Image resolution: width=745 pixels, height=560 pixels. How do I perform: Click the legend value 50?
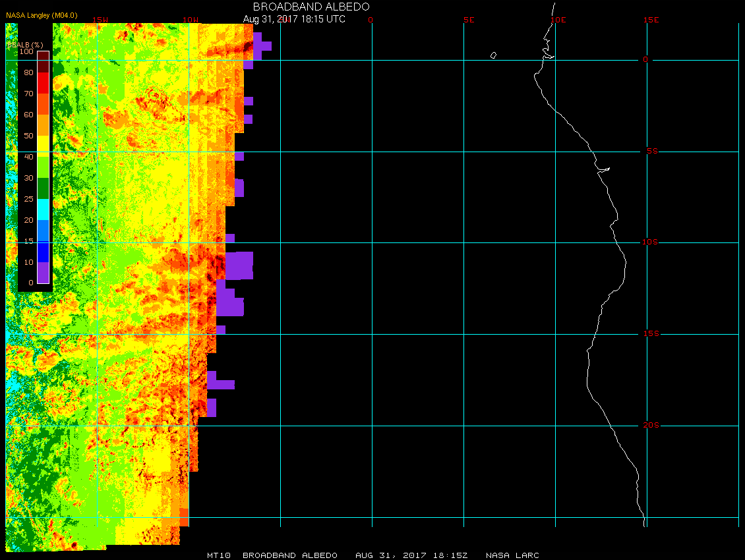(28, 136)
